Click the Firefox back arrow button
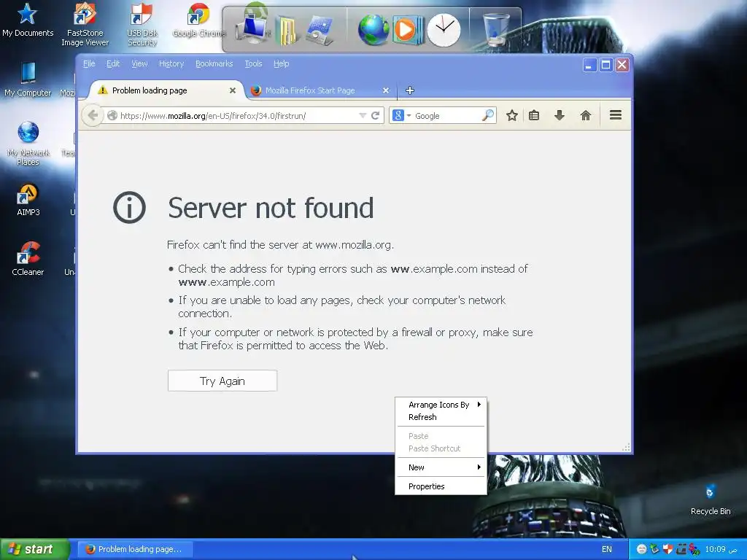This screenshot has width=747, height=560. pos(93,115)
